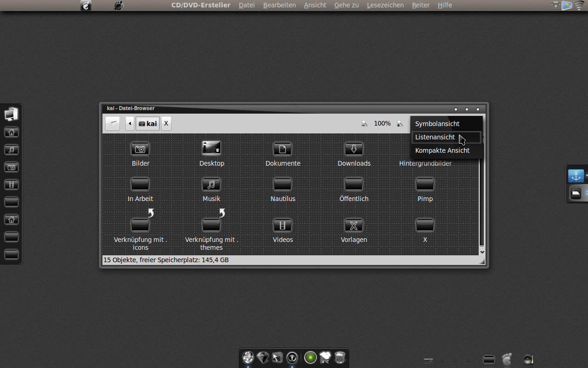Viewport: 588px width, 368px height.
Task: Click the GNOME foot icon bottom right
Action: tap(507, 359)
